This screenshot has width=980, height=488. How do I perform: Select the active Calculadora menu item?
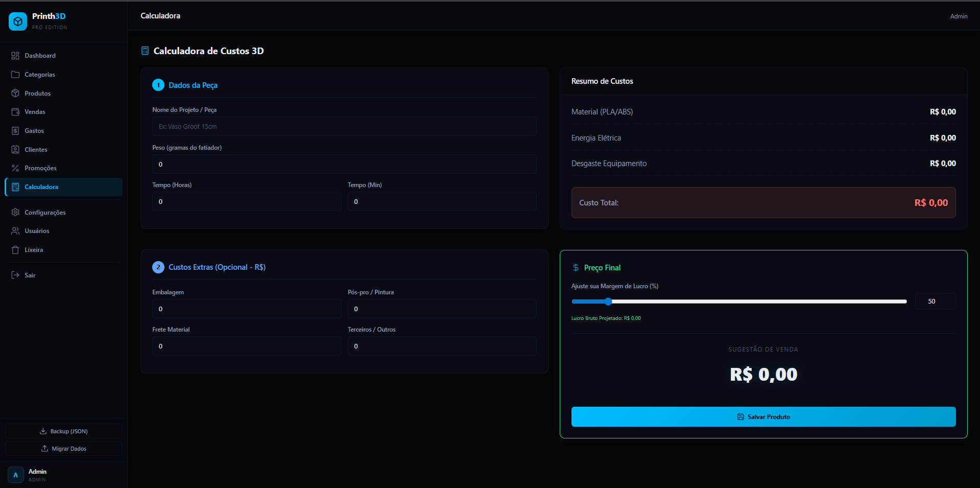tap(64, 187)
